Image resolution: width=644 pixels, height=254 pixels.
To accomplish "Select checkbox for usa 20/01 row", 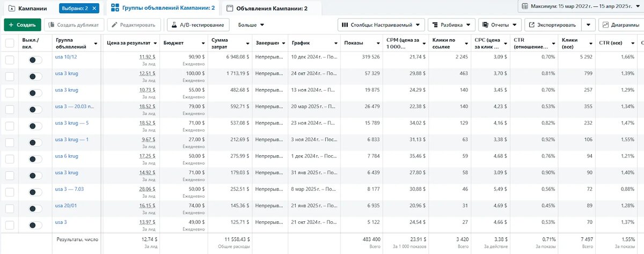I will click(x=10, y=208).
